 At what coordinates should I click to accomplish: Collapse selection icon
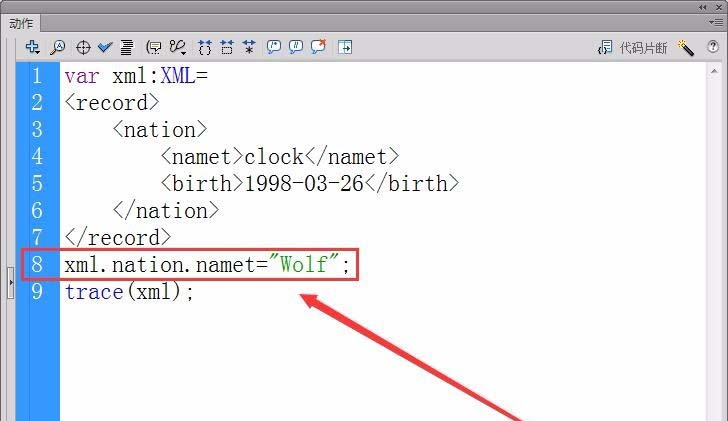[227, 47]
